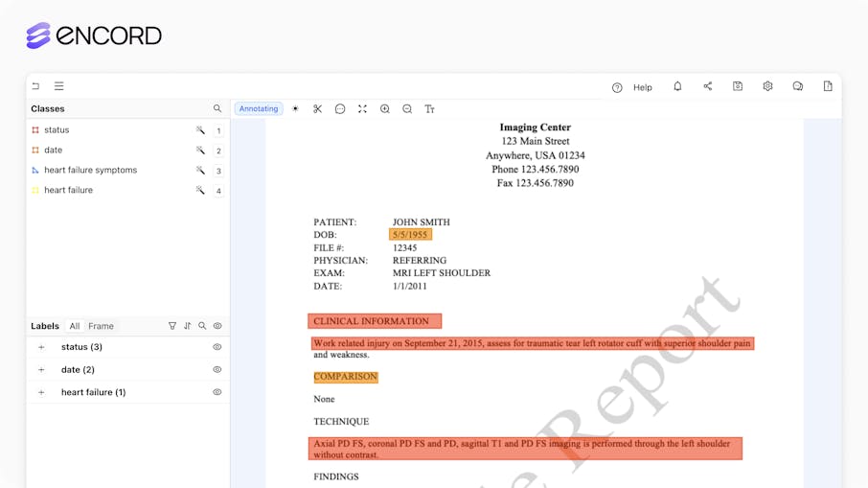The height and width of the screenshot is (488, 868).
Task: Click the patient name 'JOHN SMITH'
Action: click(422, 222)
